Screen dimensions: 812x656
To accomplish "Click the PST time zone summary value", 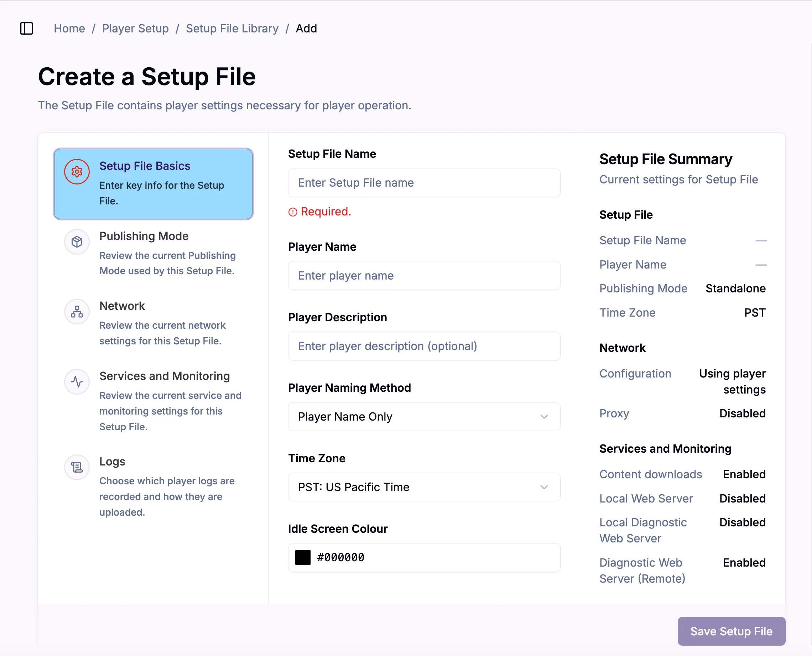I will pyautogui.click(x=755, y=312).
